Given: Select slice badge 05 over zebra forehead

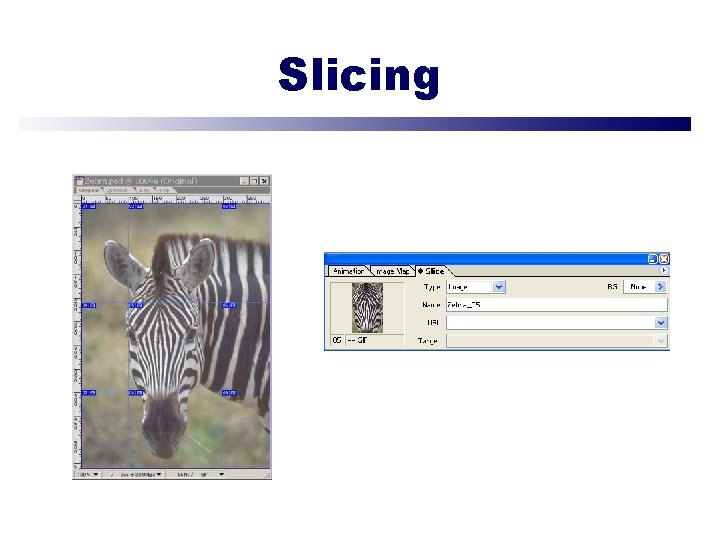Looking at the screenshot, I should [136, 305].
